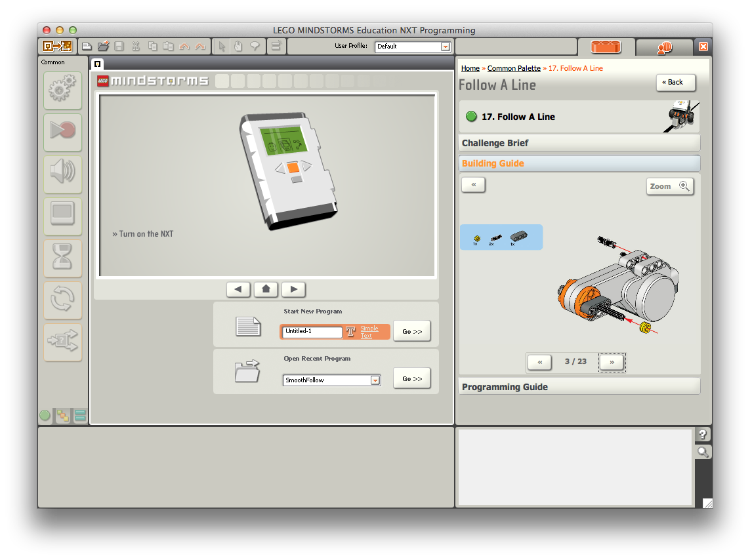This screenshot has width=750, height=560.
Task: Click the Back button
Action: [675, 82]
